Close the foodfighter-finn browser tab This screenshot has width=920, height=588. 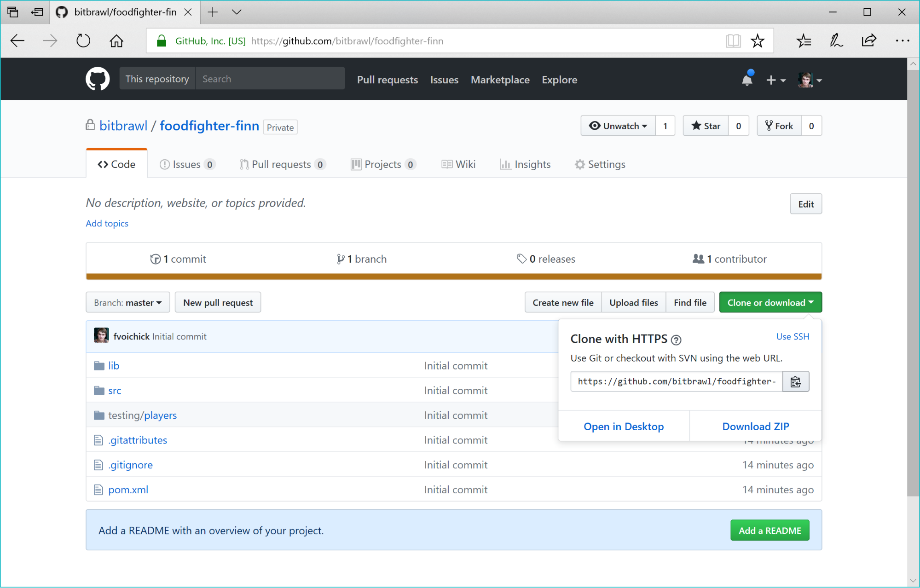188,12
